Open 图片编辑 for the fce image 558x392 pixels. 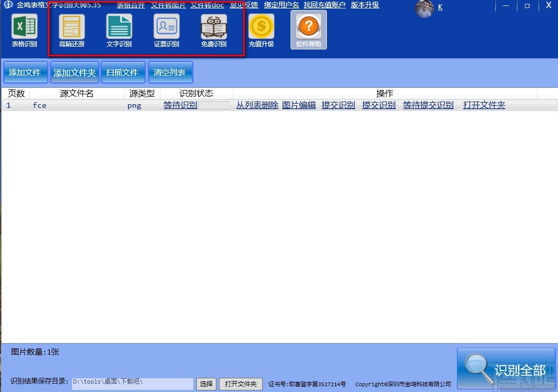pyautogui.click(x=298, y=105)
